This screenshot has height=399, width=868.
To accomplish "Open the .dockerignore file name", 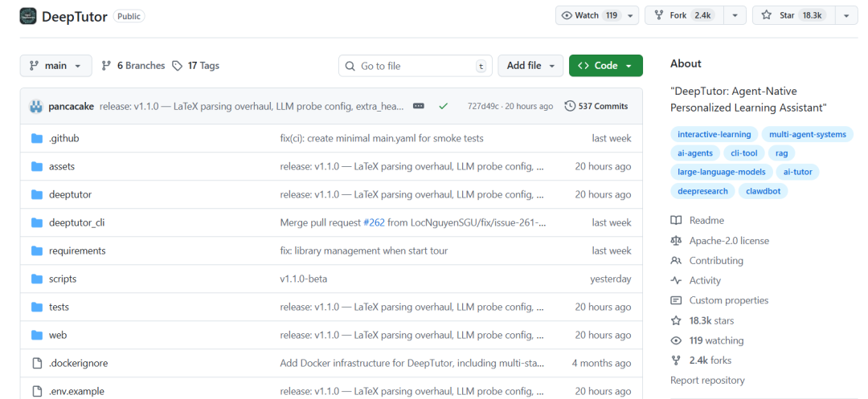I will coord(78,363).
